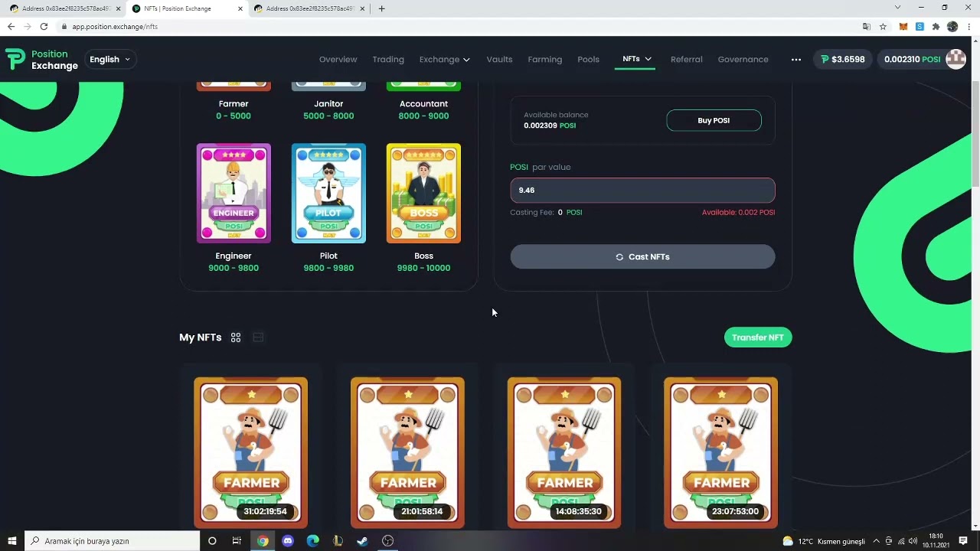
Task: Open the Trading page
Action: coord(388,60)
